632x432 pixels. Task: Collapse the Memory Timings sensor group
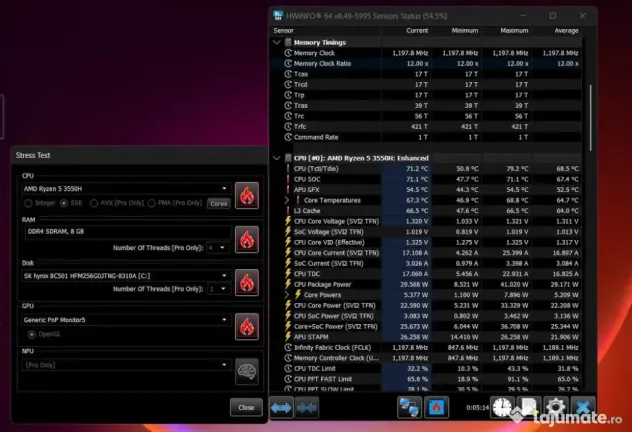(276, 42)
